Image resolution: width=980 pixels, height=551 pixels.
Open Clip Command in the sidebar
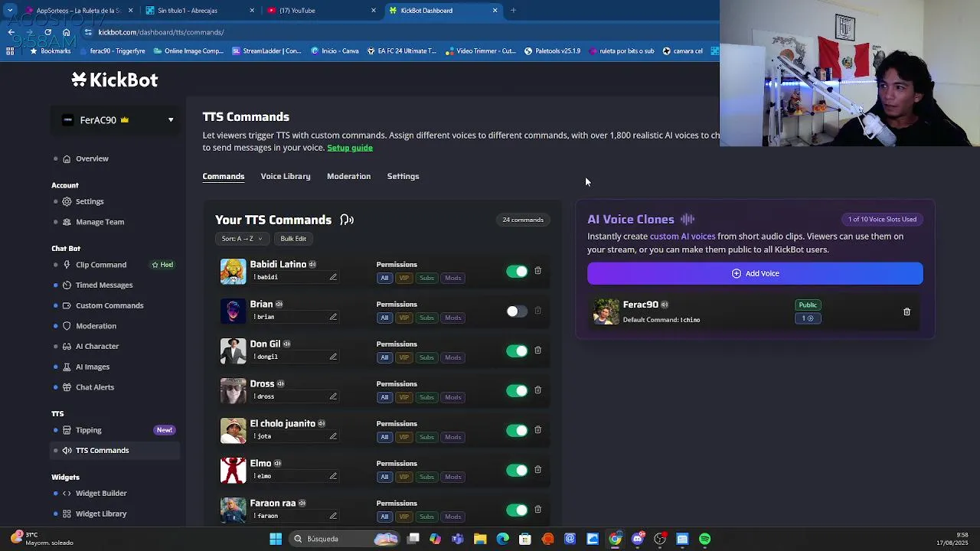pyautogui.click(x=101, y=265)
